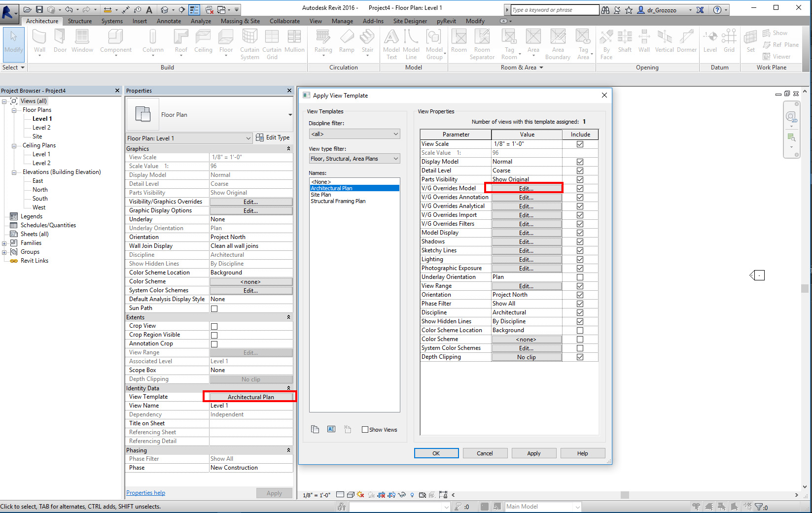This screenshot has width=812, height=513.
Task: Open the Discipline filter dropdown
Action: tap(354, 134)
